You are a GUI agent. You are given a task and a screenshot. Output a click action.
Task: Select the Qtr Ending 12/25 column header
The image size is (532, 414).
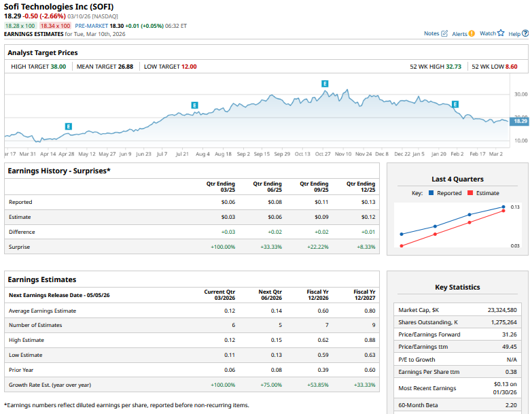tap(361, 186)
